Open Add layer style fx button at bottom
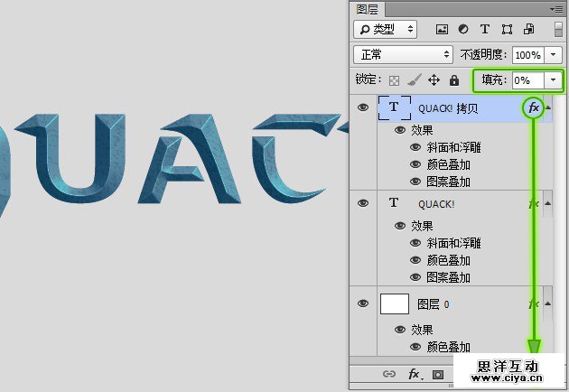Screen dimensions: 569x392 tap(415, 374)
